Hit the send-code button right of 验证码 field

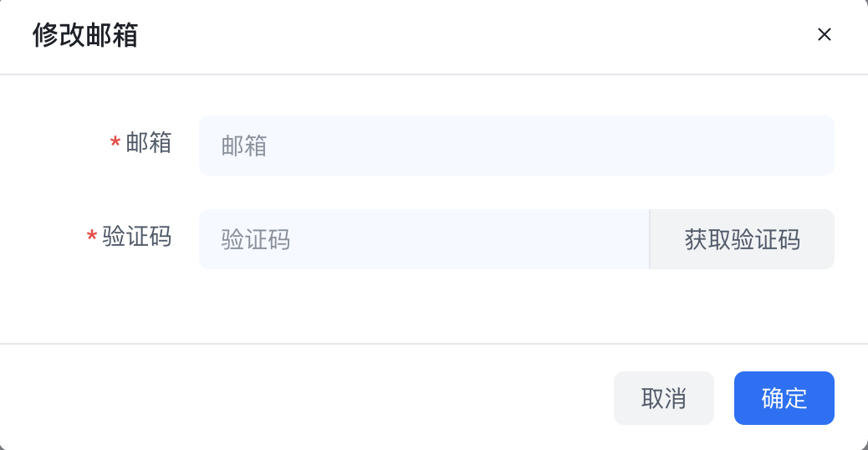[x=742, y=239]
